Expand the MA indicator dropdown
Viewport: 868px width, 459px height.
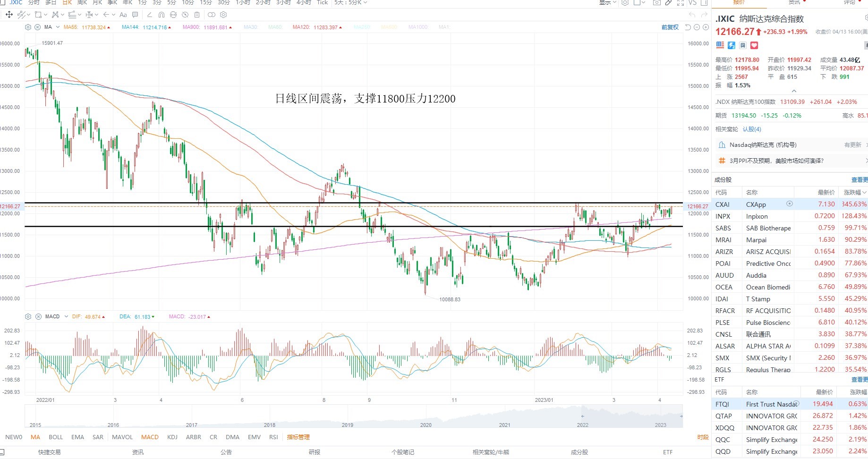point(58,27)
